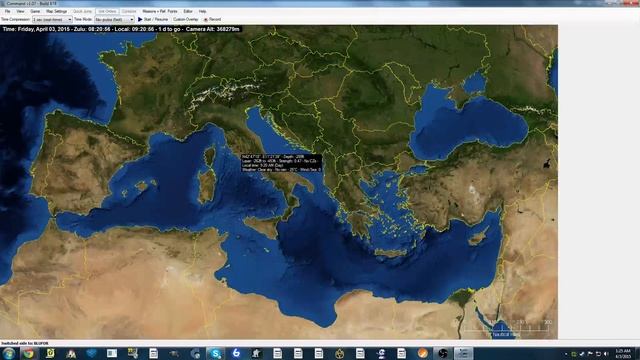Open the Windows Start menu orb
The width and height of the screenshot is (640, 360).
8,353
